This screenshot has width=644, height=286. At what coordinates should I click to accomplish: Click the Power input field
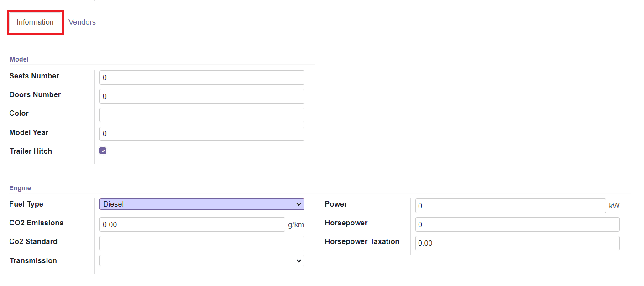[x=510, y=205]
